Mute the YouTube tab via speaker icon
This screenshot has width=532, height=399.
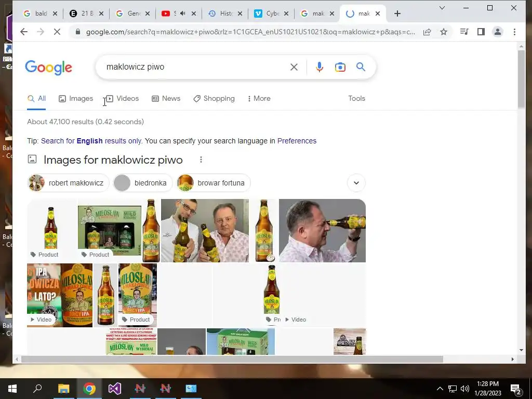pos(183,14)
